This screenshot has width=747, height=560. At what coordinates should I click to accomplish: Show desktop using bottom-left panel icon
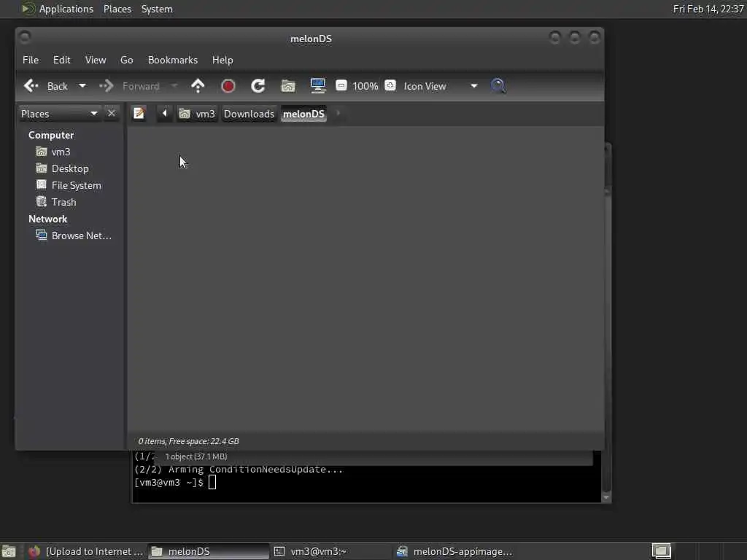pos(9,551)
